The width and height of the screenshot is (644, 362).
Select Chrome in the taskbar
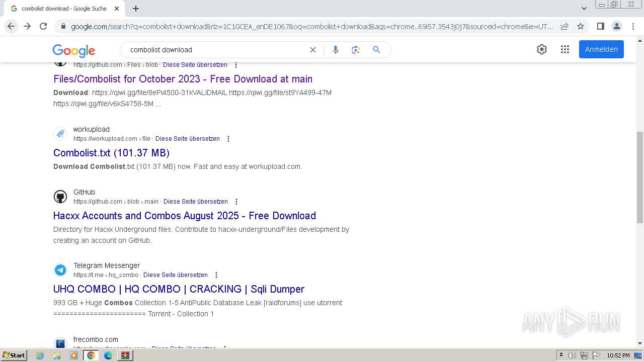[91, 355]
